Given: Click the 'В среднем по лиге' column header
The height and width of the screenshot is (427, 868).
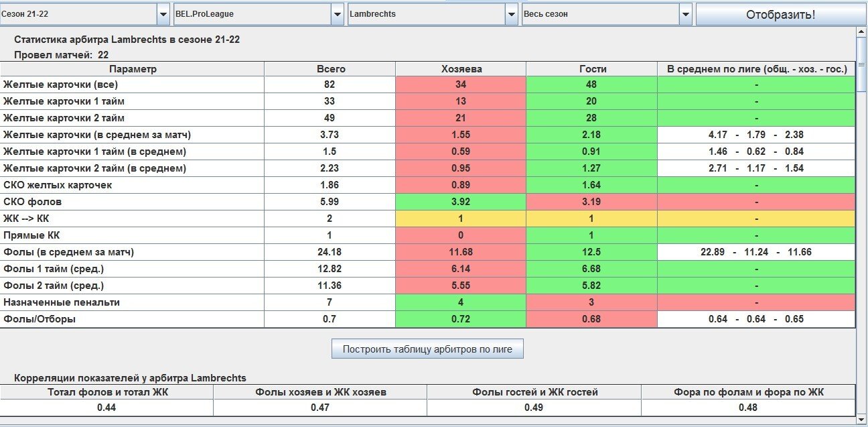Looking at the screenshot, I should pyautogui.click(x=756, y=69).
